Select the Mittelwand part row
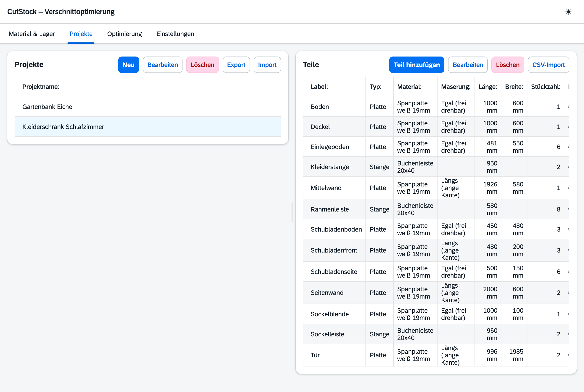 click(436, 188)
